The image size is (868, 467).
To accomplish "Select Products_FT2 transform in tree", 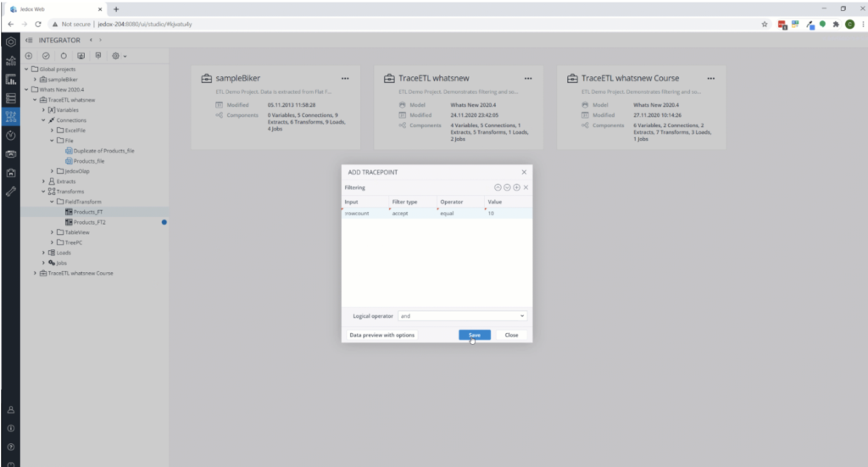I will [x=89, y=222].
